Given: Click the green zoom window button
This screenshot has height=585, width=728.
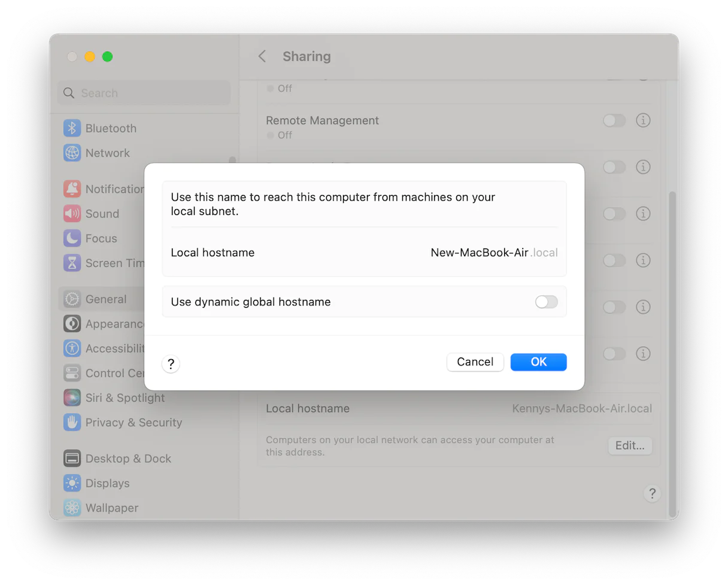Looking at the screenshot, I should click(107, 57).
